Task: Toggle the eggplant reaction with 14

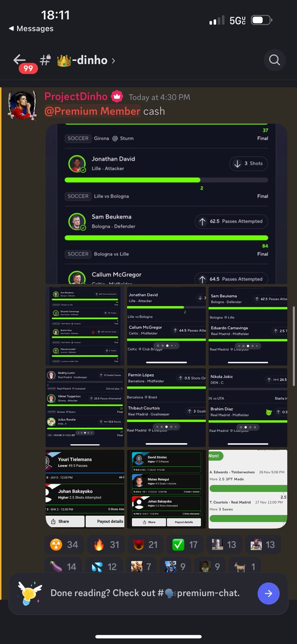Action: 63,566
